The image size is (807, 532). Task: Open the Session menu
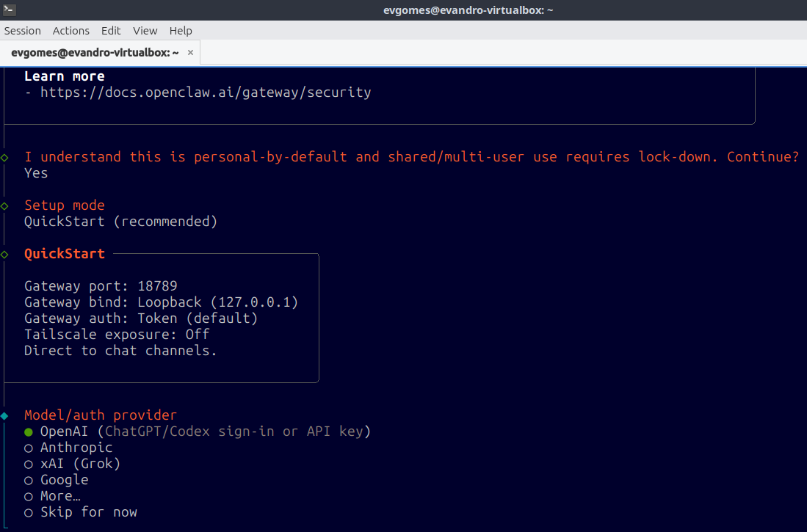[x=23, y=31]
